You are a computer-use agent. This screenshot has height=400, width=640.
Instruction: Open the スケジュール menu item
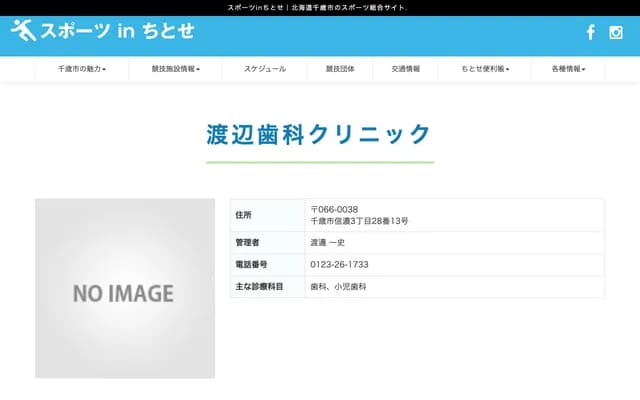265,69
